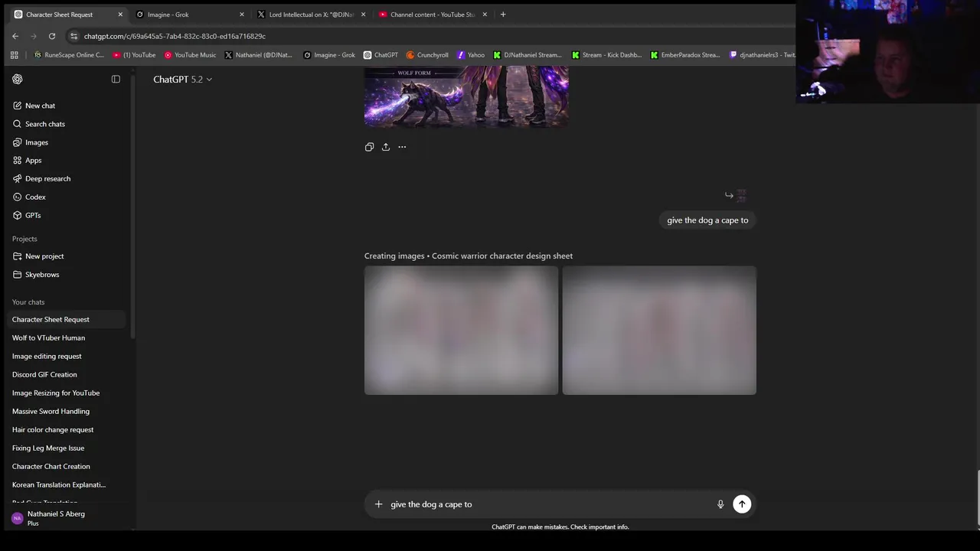
Task: Open Massive Sword Handling chat
Action: [66, 411]
